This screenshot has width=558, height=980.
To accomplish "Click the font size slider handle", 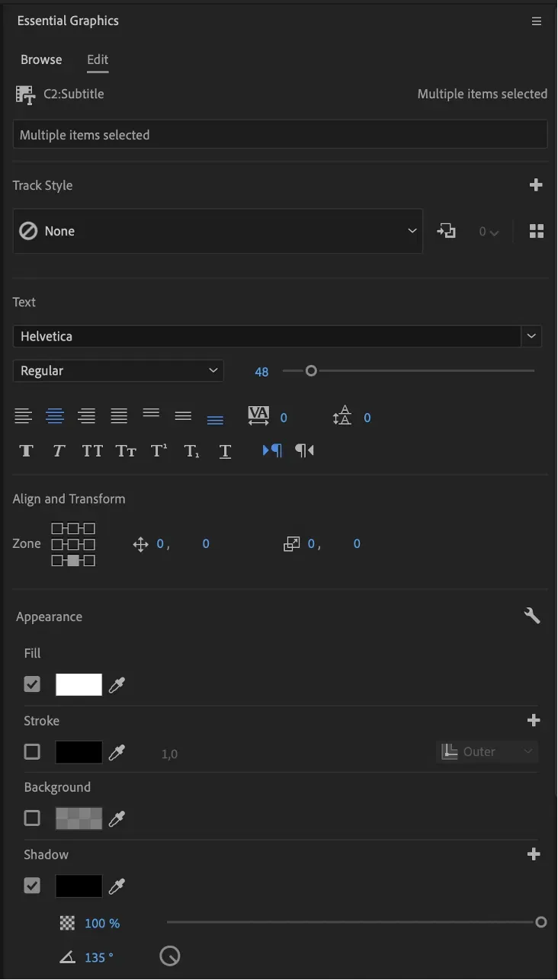I will 311,371.
